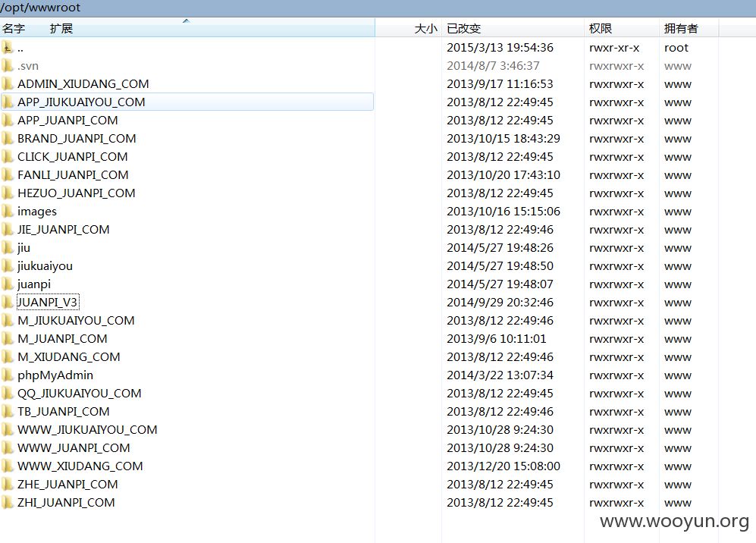
Task: Click the phpMyAdmin folder icon
Action: point(8,375)
